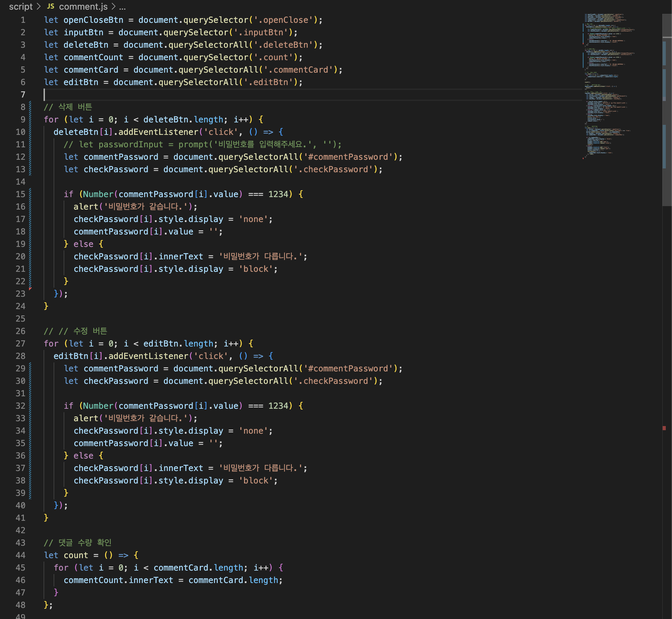Viewport: 672px width, 619px height.
Task: Open the comment.js breadcrumb dropdown
Action: [83, 7]
